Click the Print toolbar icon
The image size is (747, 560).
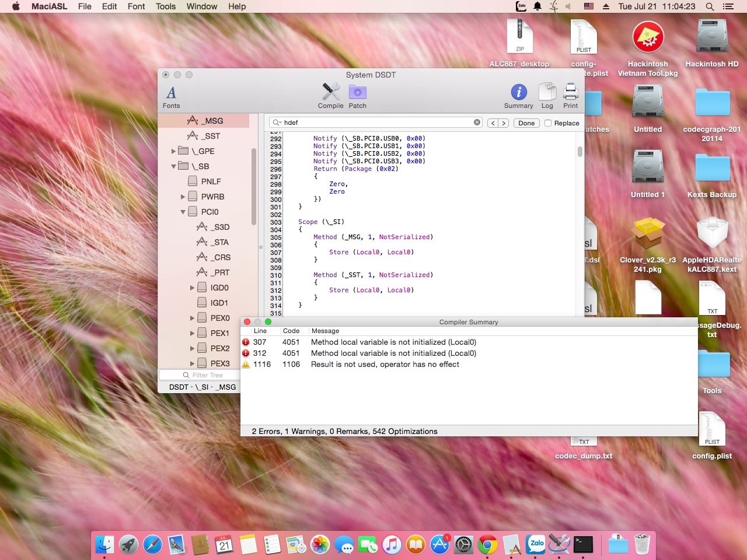pos(571,92)
